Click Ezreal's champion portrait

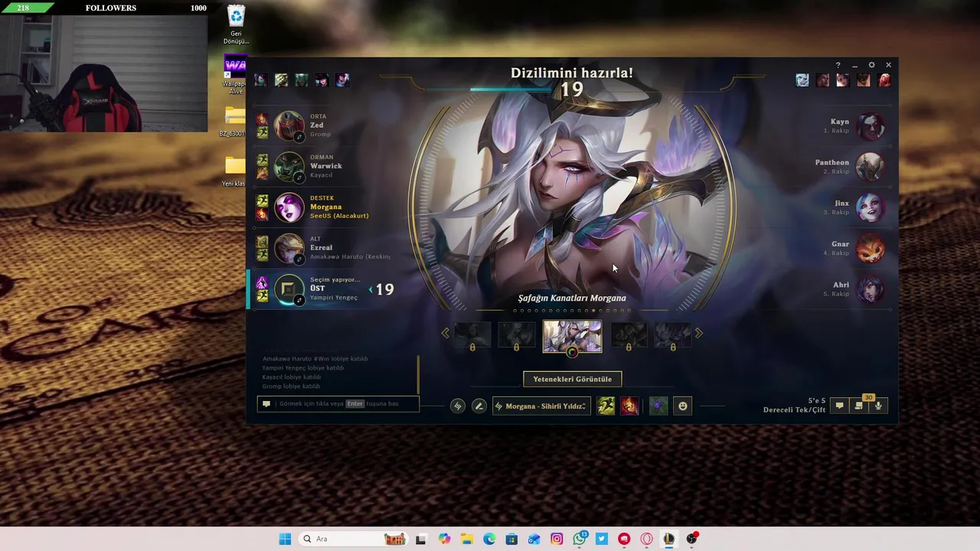(289, 248)
